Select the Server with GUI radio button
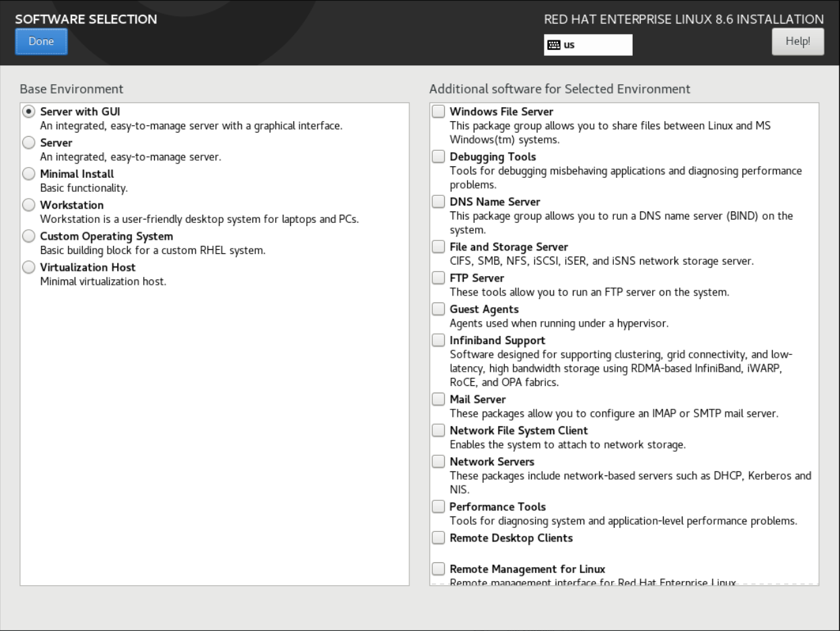 tap(28, 112)
